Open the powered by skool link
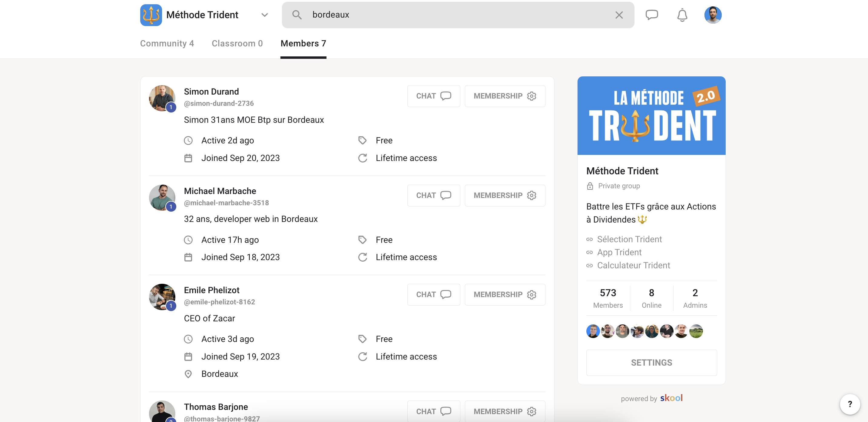 pyautogui.click(x=651, y=398)
